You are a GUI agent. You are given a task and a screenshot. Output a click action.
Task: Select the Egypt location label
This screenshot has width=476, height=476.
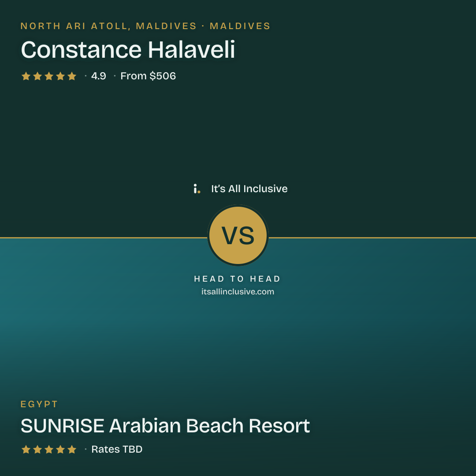[39, 404]
